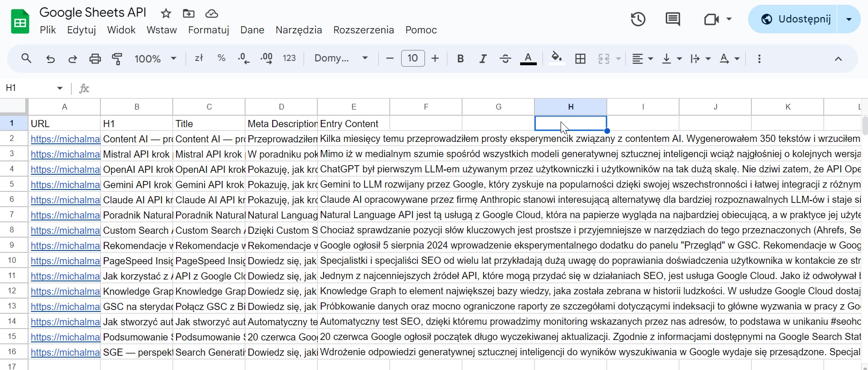This screenshot has width=868, height=370.
Task: Open the Formatuj menu
Action: pos(208,30)
